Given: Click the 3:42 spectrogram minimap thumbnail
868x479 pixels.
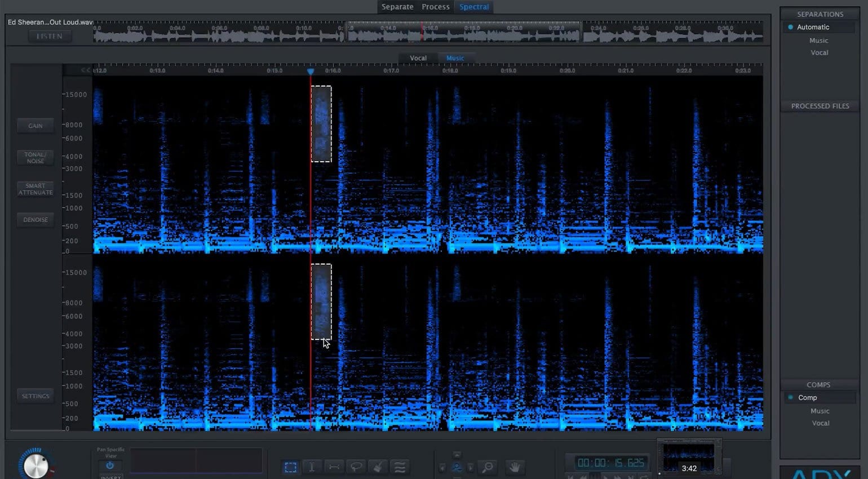Looking at the screenshot, I should (688, 456).
